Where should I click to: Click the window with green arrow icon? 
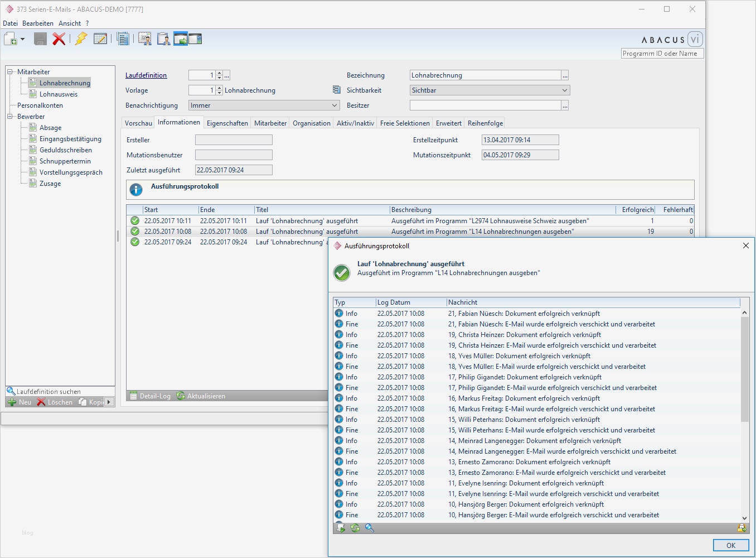[181, 39]
